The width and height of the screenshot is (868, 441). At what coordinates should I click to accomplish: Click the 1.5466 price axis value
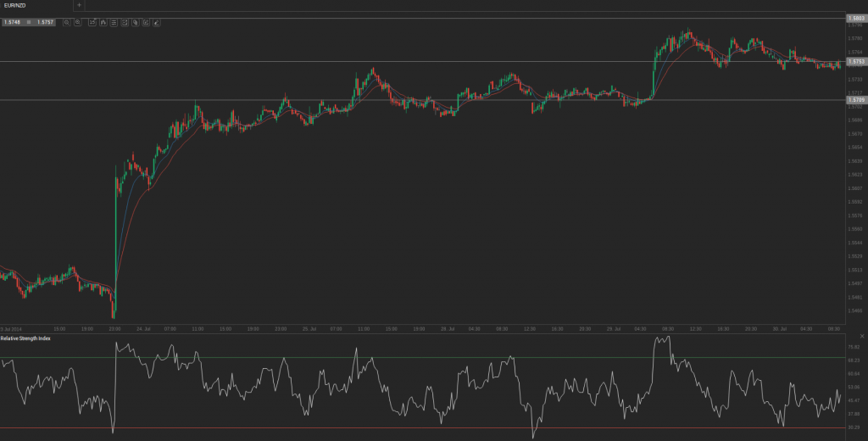point(854,310)
